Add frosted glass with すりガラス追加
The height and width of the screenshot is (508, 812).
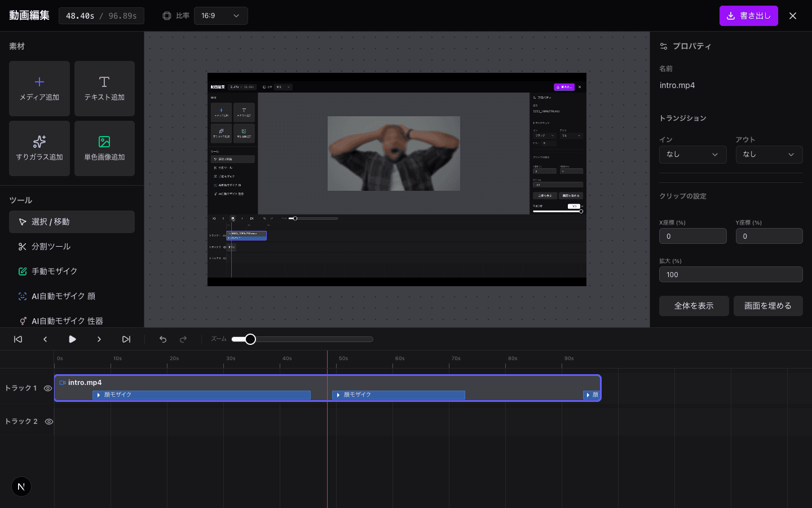click(39, 148)
